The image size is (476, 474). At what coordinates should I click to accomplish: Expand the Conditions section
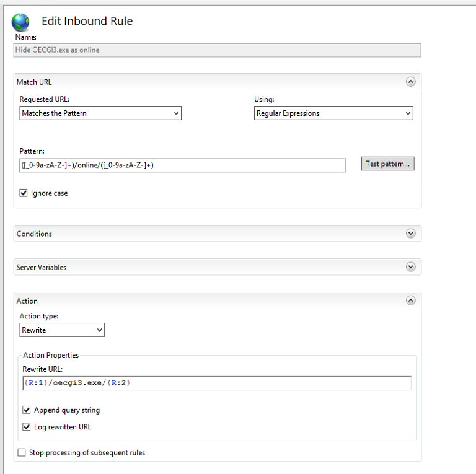pos(410,234)
